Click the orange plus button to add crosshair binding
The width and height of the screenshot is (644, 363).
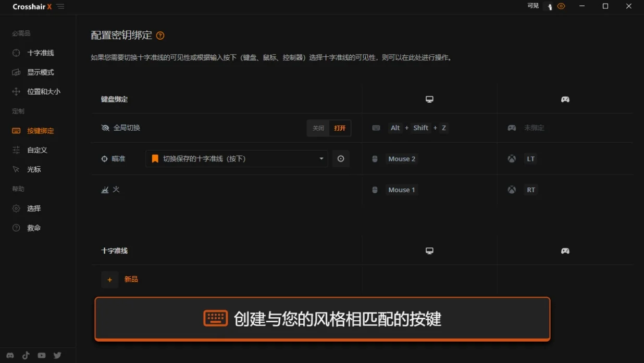[x=110, y=280]
